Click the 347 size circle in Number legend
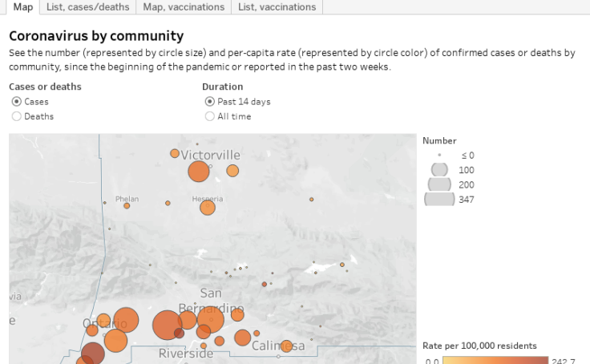Screen dimensions: 590x364 coord(439,200)
